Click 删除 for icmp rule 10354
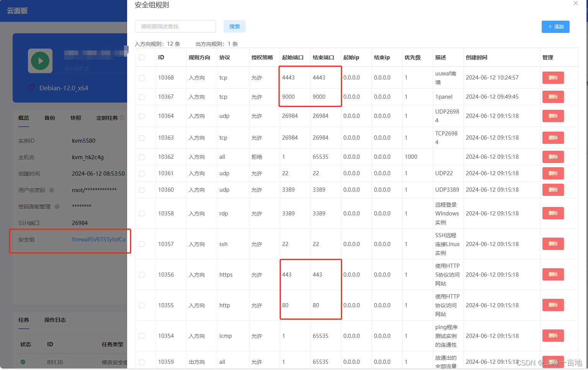The width and height of the screenshot is (588, 370). (x=553, y=336)
